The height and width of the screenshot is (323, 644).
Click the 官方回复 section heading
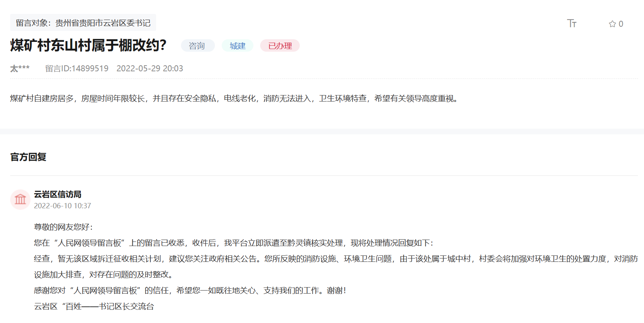[x=28, y=157]
